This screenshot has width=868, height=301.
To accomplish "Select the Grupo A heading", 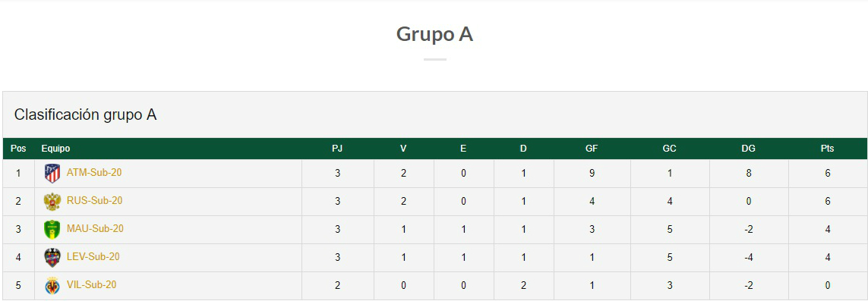I will [x=434, y=34].
